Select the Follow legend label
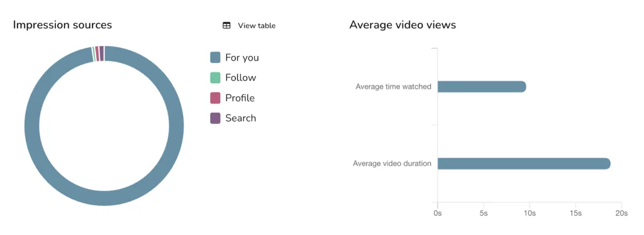This screenshot has height=235, width=644. click(x=241, y=77)
